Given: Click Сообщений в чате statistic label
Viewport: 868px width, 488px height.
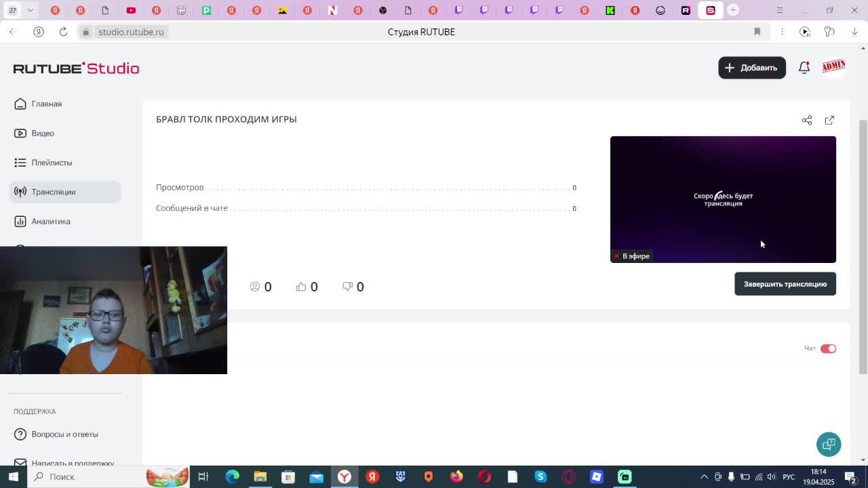Looking at the screenshot, I should pyautogui.click(x=192, y=208).
